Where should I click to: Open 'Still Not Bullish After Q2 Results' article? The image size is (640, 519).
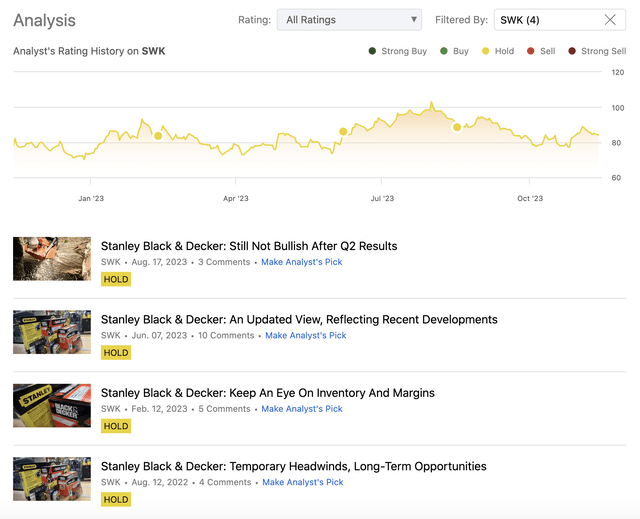point(249,246)
